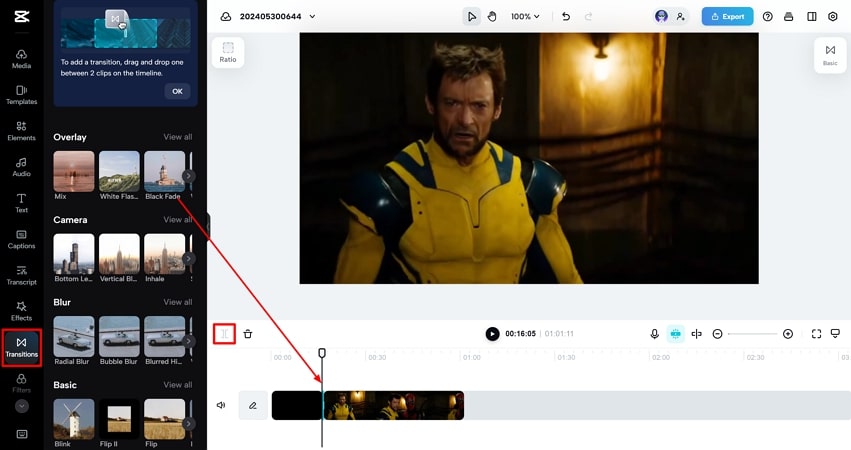Toggle the layout panel icon
Screen dimensions: 851x450
click(x=811, y=16)
